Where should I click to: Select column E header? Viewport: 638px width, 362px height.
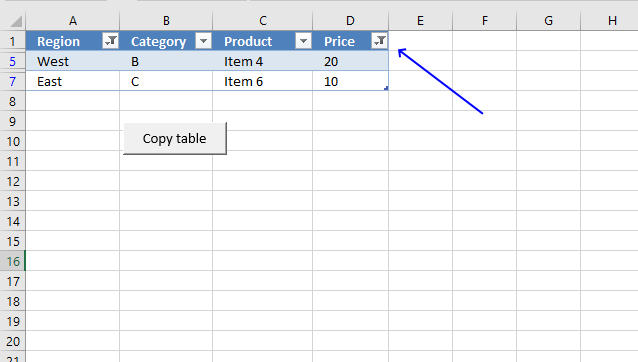coord(420,20)
